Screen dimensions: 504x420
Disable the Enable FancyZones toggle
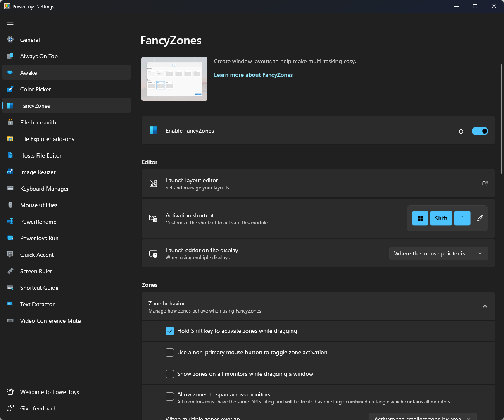point(480,131)
